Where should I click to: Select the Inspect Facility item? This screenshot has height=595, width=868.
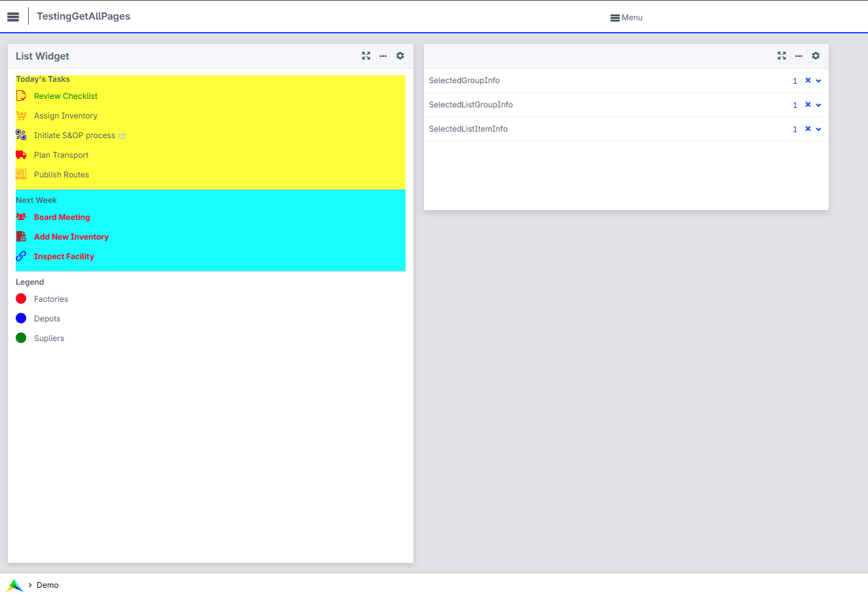tap(64, 257)
